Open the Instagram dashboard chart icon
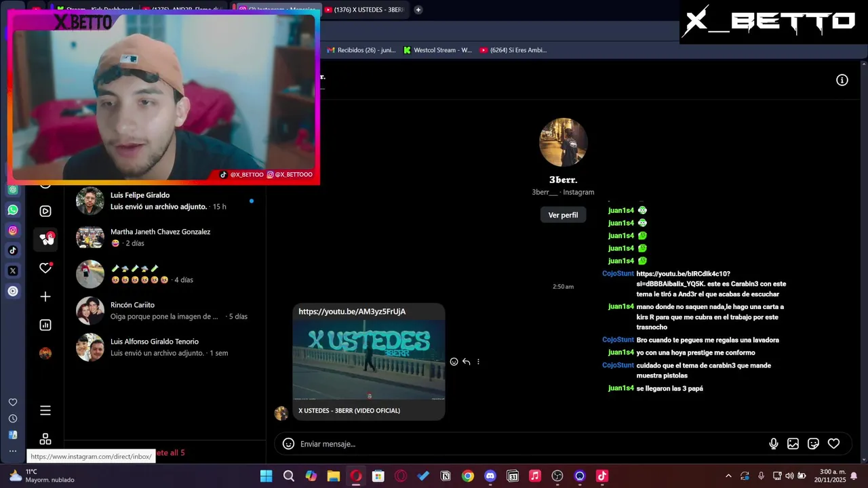Image resolution: width=868 pixels, height=488 pixels. point(45,325)
